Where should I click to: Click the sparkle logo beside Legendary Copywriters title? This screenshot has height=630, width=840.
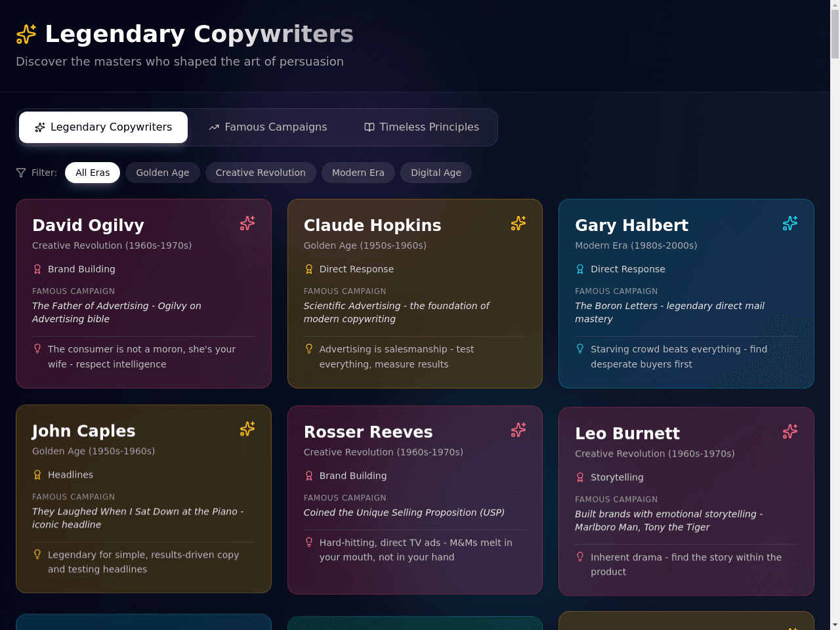(26, 34)
